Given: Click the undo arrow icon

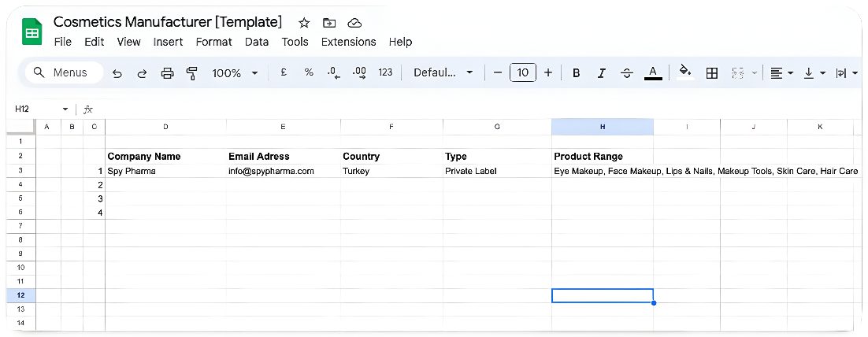Looking at the screenshot, I should click(117, 73).
